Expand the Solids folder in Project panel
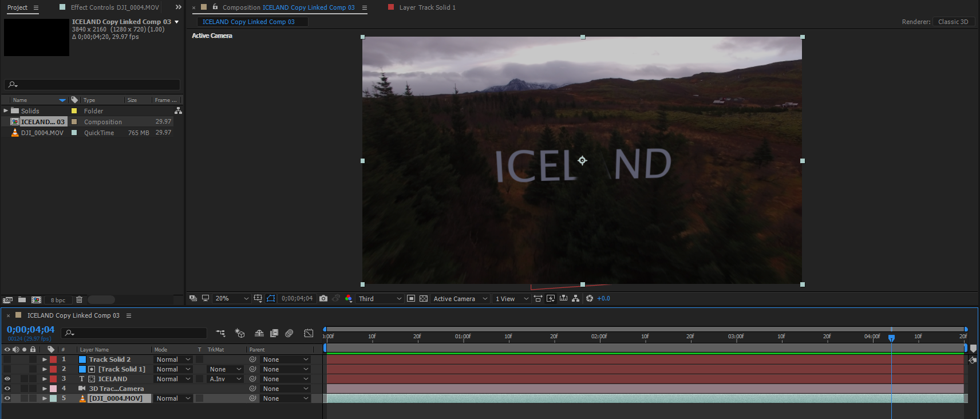The image size is (980, 419). point(6,110)
